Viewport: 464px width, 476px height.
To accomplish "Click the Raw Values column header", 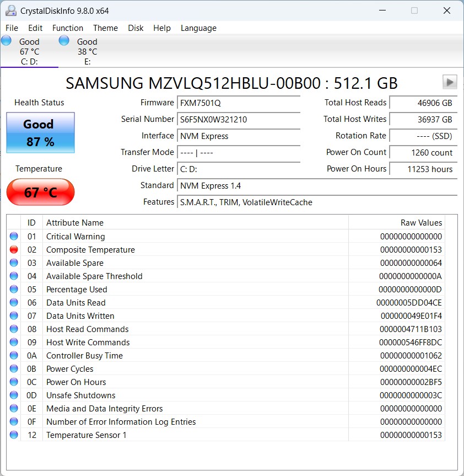I will 421,223.
